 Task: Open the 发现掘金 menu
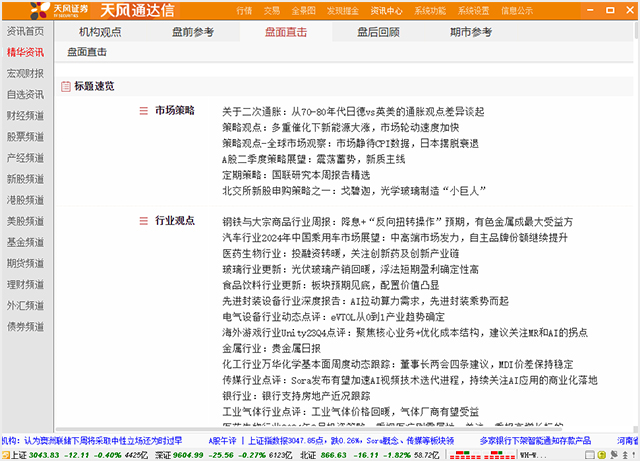pos(343,11)
